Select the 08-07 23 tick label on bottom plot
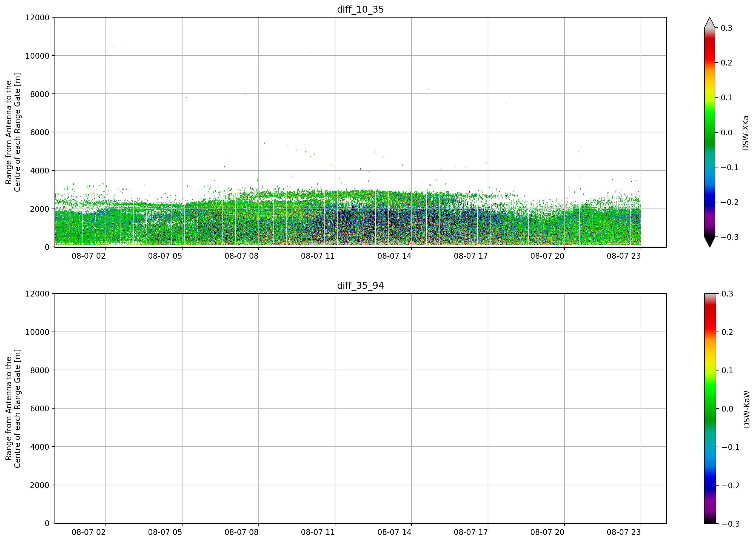The height and width of the screenshot is (542, 756). tap(624, 532)
